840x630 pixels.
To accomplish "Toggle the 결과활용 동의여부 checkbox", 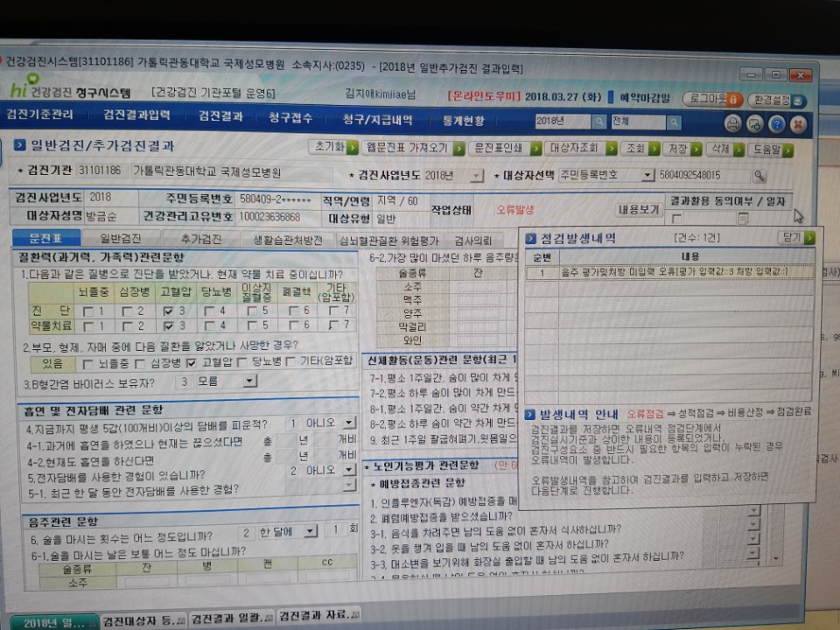I will pyautogui.click(x=676, y=218).
